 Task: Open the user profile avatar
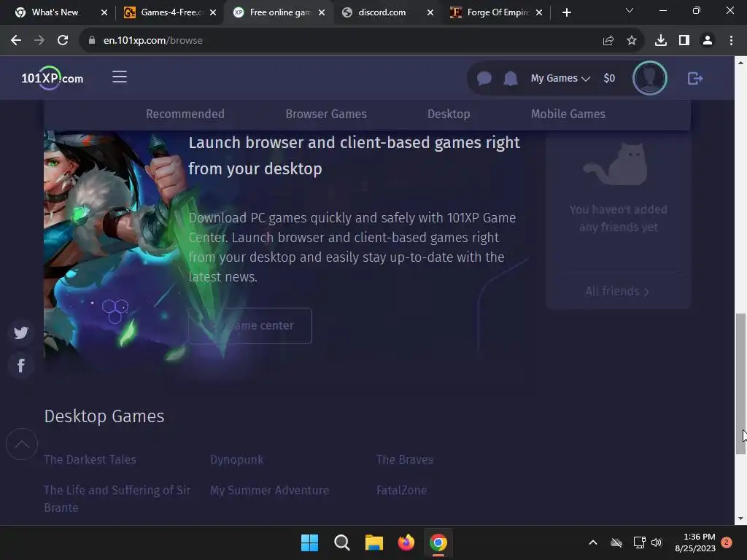(649, 78)
